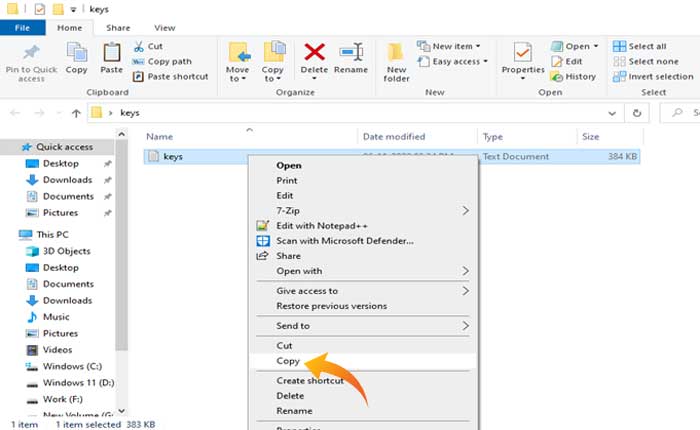Choose Copy in the context menu
Viewport: 700px width, 430px height.
coord(290,360)
